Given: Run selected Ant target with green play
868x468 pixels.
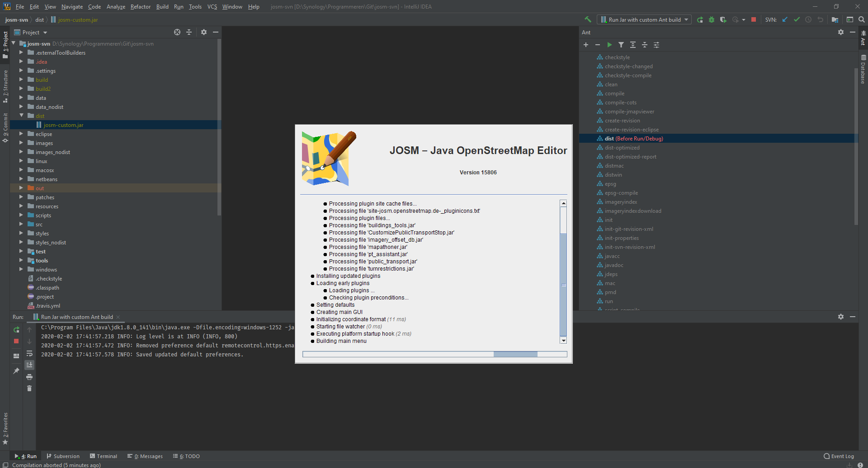Looking at the screenshot, I should click(609, 45).
